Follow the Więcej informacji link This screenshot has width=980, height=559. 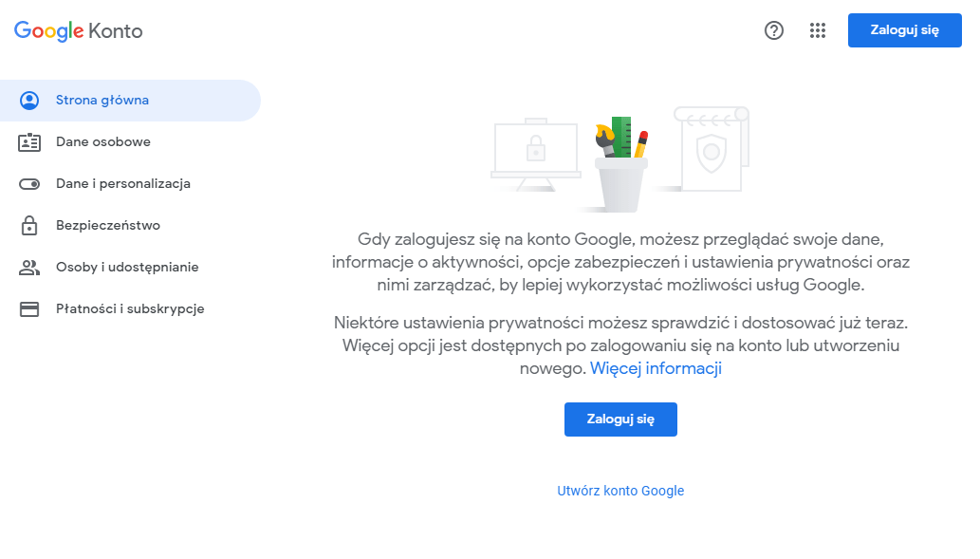point(656,368)
